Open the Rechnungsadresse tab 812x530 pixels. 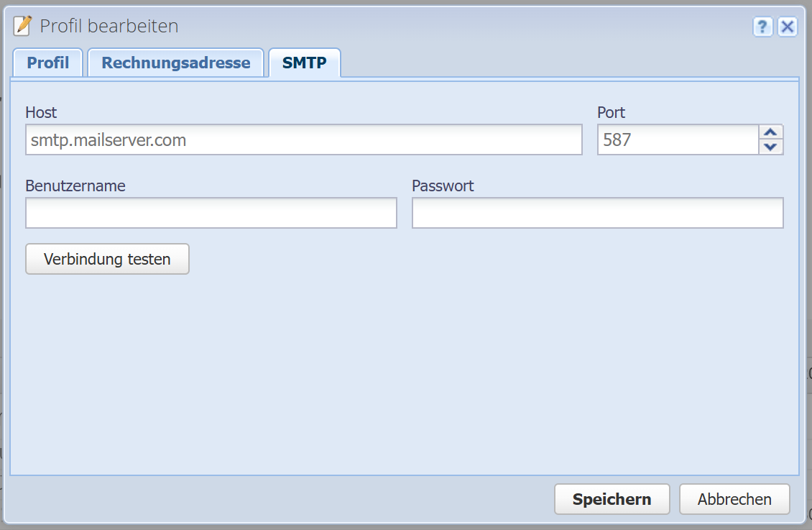click(176, 63)
